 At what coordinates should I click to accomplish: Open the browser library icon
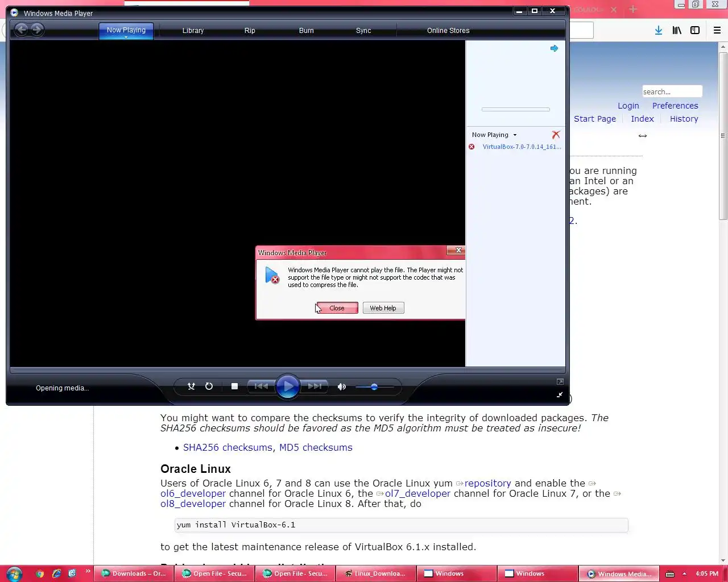677,30
